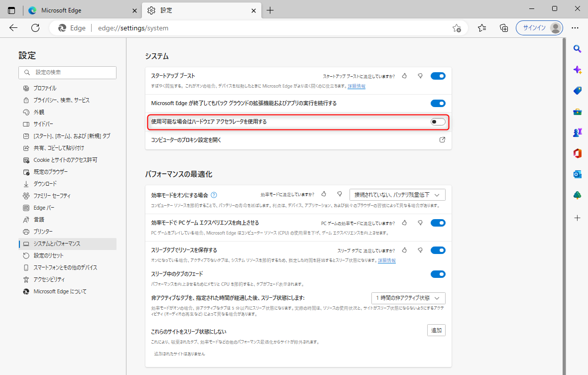Image resolution: width=588 pixels, height=375 pixels.
Task: Open the 効率モード battery condition dropdown
Action: click(x=397, y=195)
